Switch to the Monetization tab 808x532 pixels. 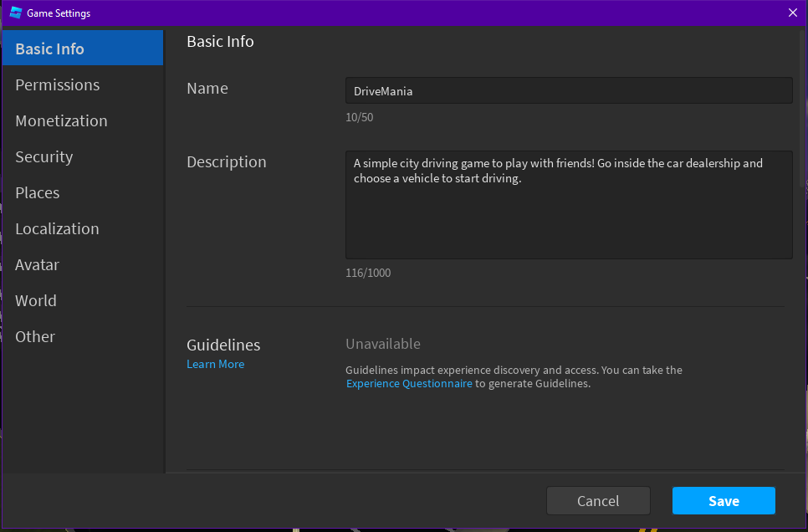tap(61, 120)
